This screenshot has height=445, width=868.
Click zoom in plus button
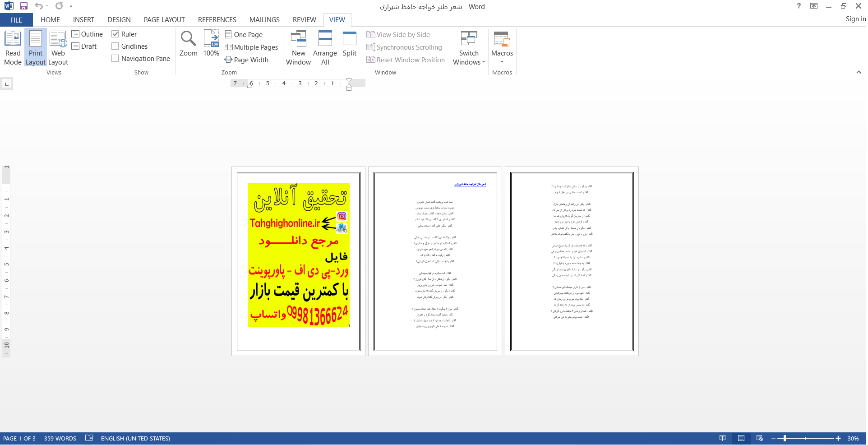(838, 438)
